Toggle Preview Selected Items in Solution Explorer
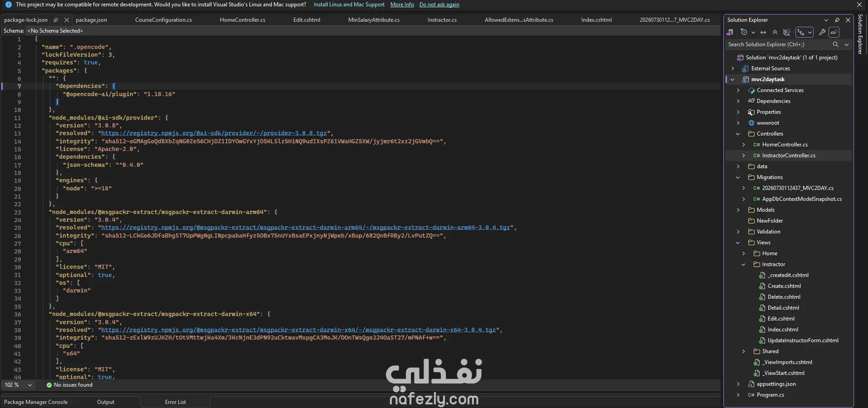This screenshot has height=408, width=868. (x=834, y=32)
